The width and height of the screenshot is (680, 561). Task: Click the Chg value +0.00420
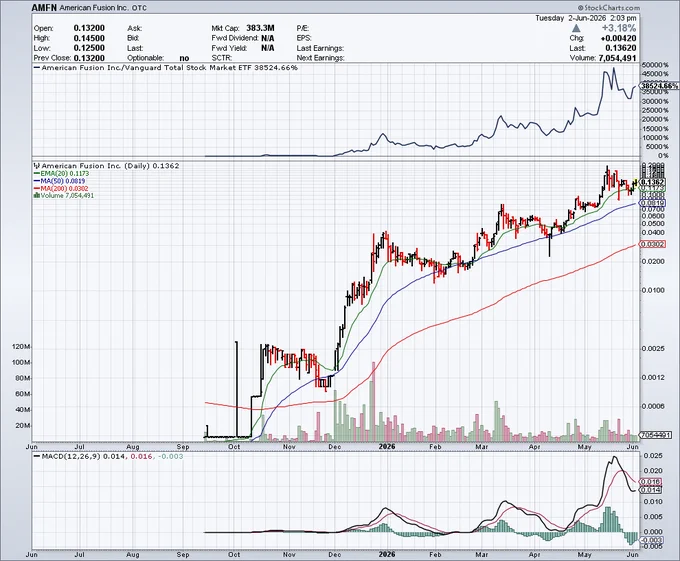pos(618,38)
